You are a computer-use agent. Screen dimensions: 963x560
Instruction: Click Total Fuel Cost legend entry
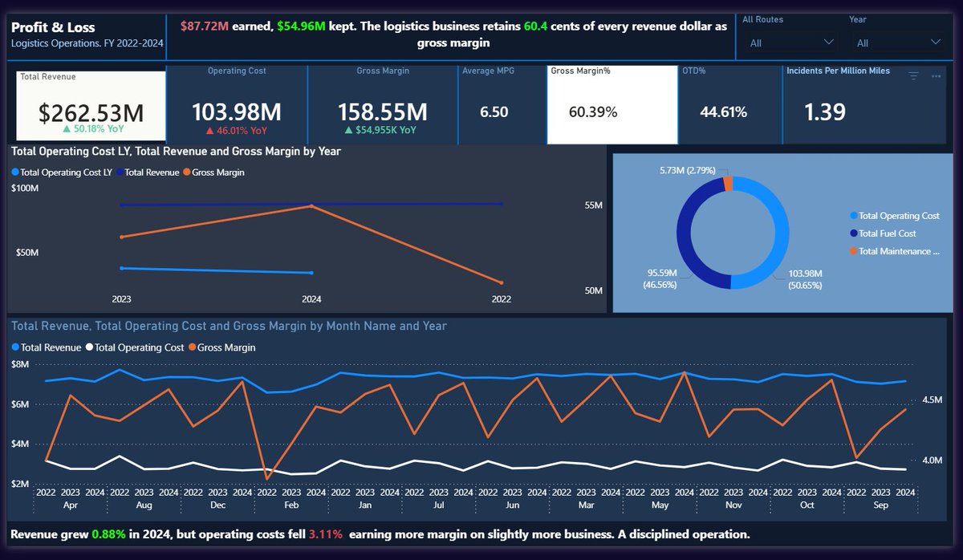tap(883, 233)
